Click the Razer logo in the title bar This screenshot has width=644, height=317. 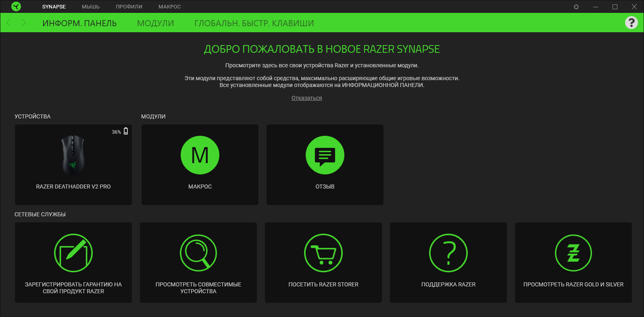tap(16, 6)
